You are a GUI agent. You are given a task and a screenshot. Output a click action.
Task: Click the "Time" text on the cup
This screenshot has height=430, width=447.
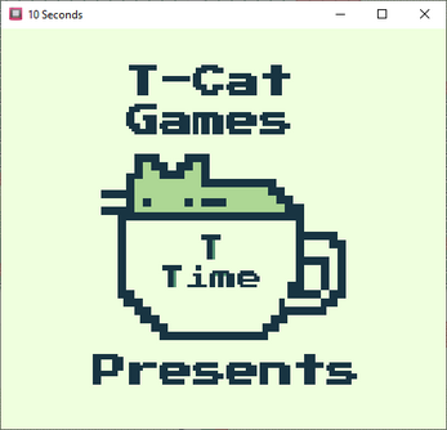[x=211, y=276]
